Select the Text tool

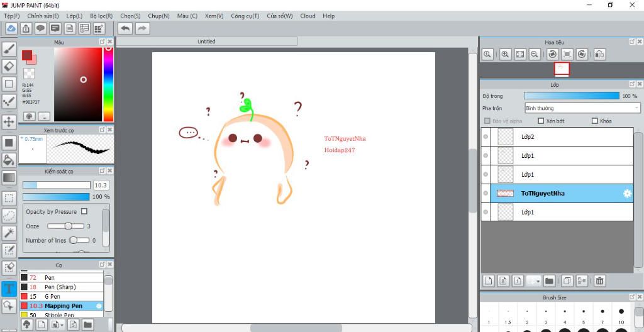coord(9,289)
